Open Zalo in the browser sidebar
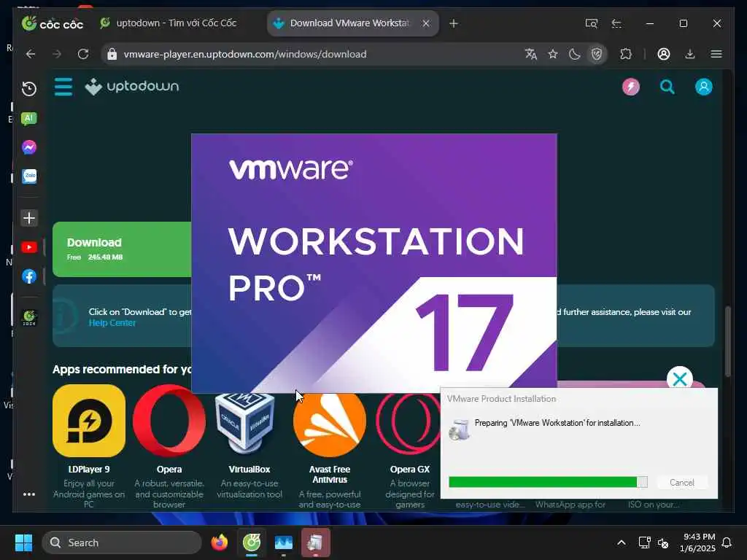This screenshot has height=560, width=747. click(x=29, y=176)
